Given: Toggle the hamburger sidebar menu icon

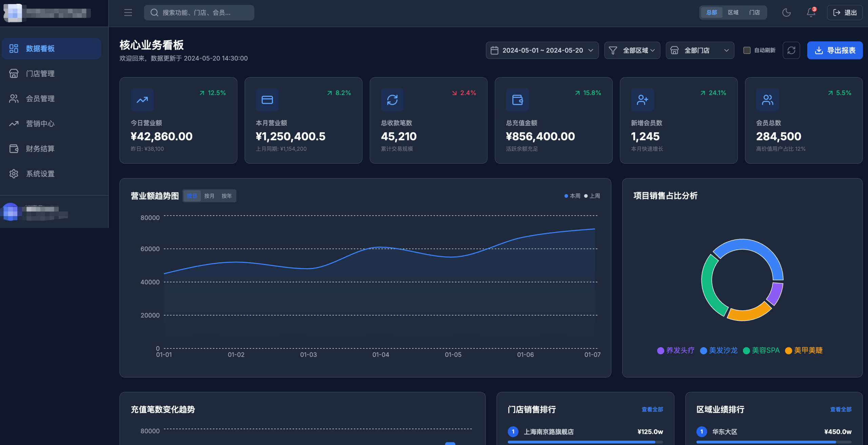Looking at the screenshot, I should (128, 13).
